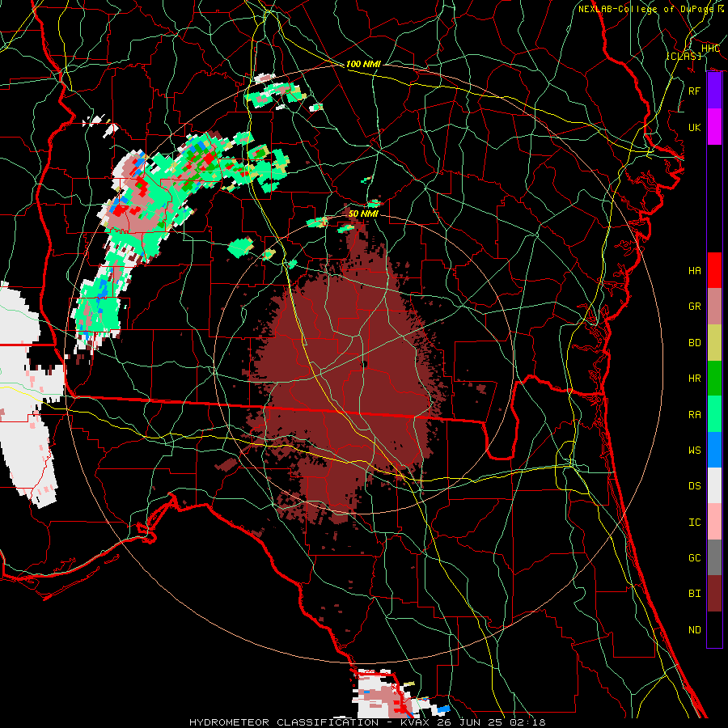Click the [CLAS] label

[684, 56]
